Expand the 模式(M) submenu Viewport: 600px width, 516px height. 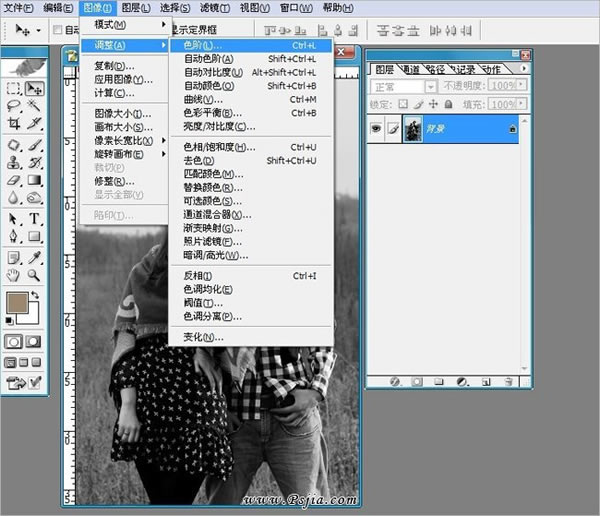point(126,24)
